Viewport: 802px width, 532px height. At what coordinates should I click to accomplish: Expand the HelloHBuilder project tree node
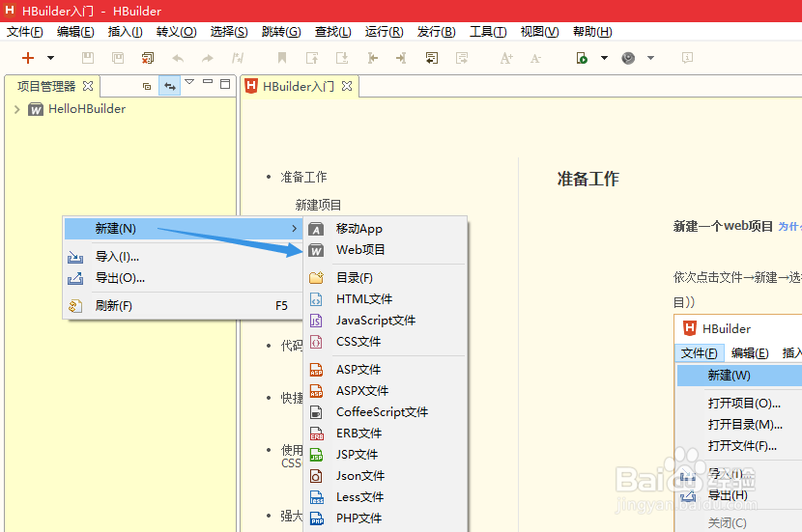[x=16, y=109]
